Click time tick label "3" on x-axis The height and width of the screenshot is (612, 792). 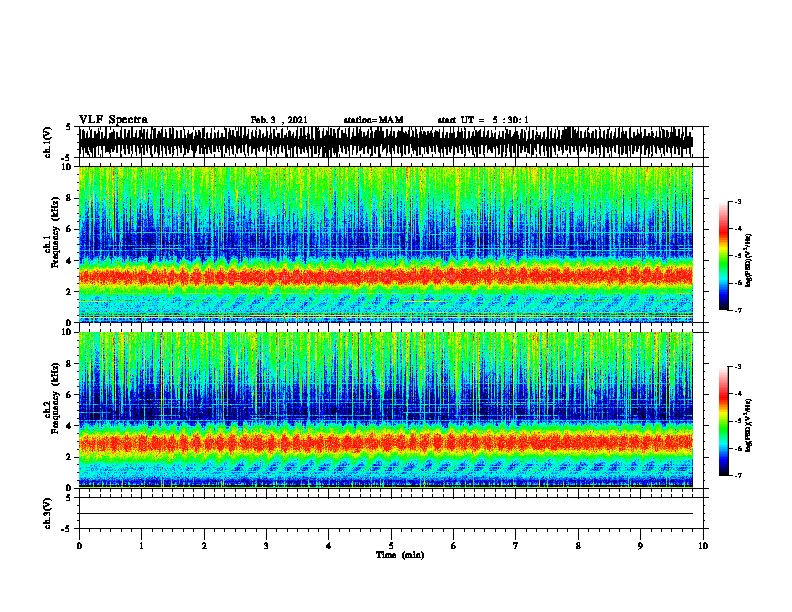(266, 546)
